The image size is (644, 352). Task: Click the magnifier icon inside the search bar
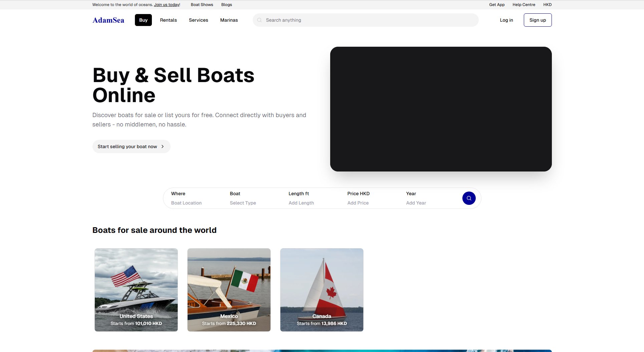pyautogui.click(x=259, y=20)
